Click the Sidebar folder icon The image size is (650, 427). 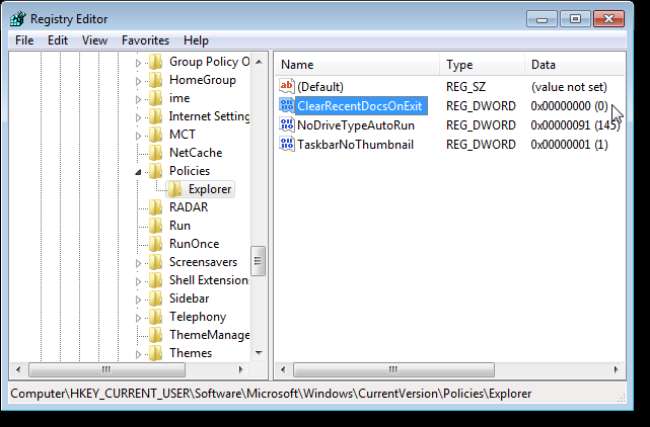pyautogui.click(x=155, y=298)
